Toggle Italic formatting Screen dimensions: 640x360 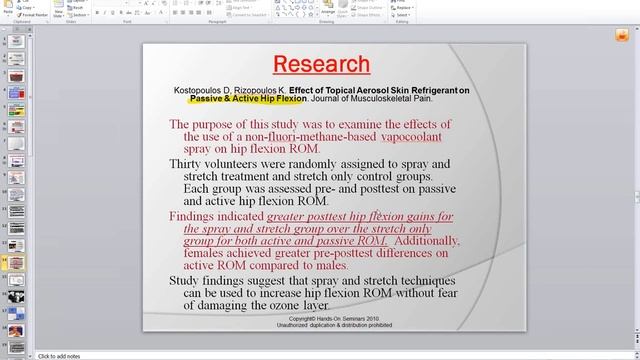pyautogui.click(x=105, y=13)
